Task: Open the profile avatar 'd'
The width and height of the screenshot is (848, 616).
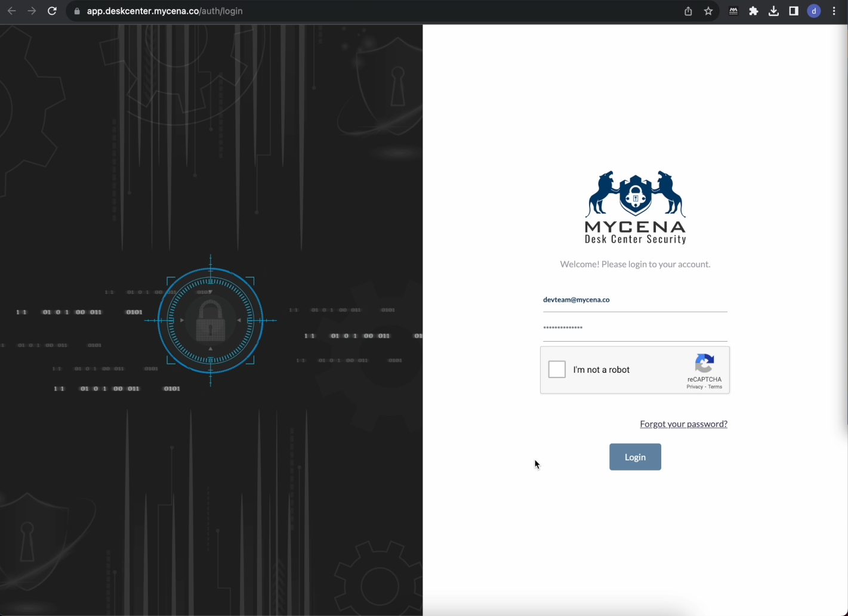Action: [x=814, y=11]
